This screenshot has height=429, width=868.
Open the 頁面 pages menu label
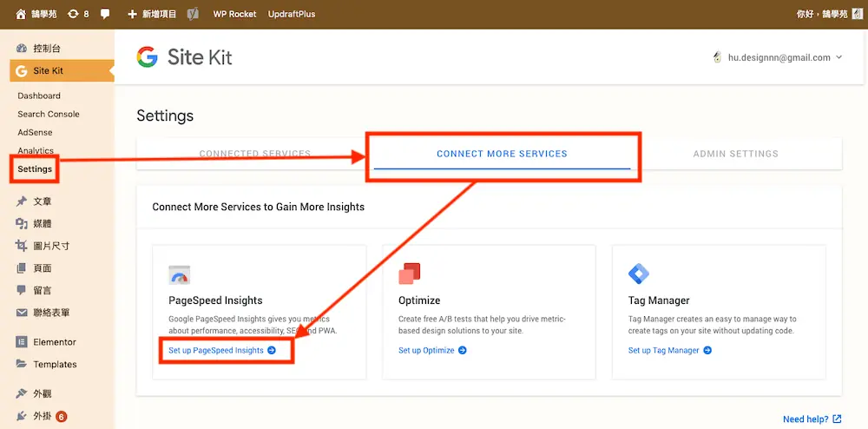point(42,268)
